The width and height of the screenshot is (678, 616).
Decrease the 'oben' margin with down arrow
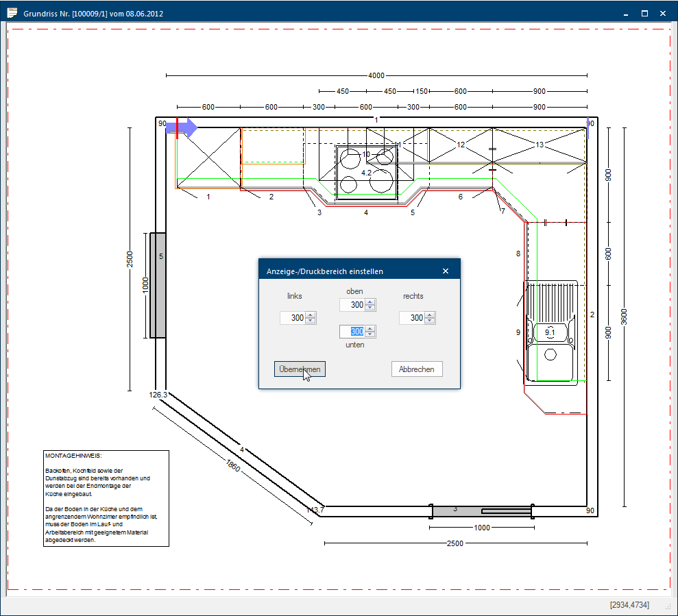370,308
